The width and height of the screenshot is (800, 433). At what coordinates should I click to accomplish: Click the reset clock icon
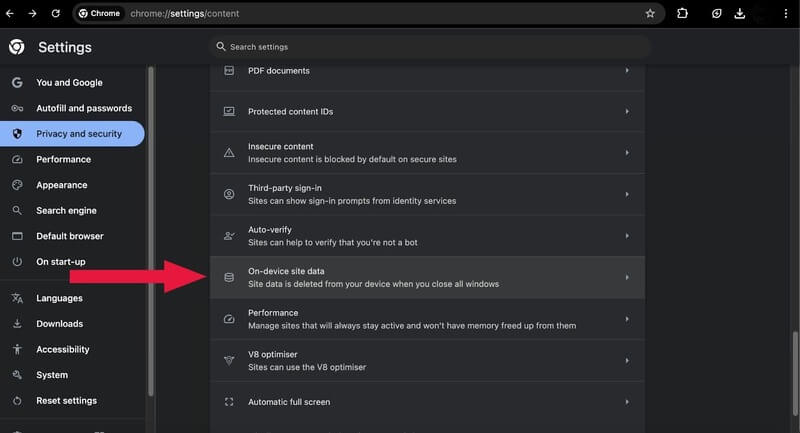click(17, 400)
